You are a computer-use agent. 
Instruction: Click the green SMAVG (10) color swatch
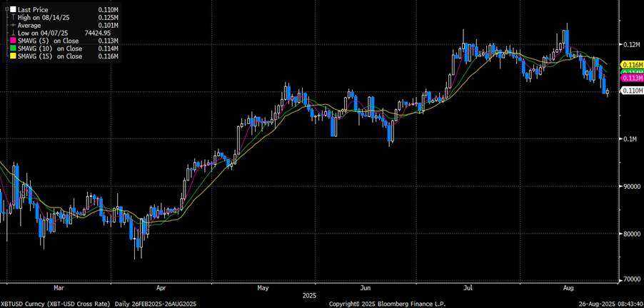14,48
